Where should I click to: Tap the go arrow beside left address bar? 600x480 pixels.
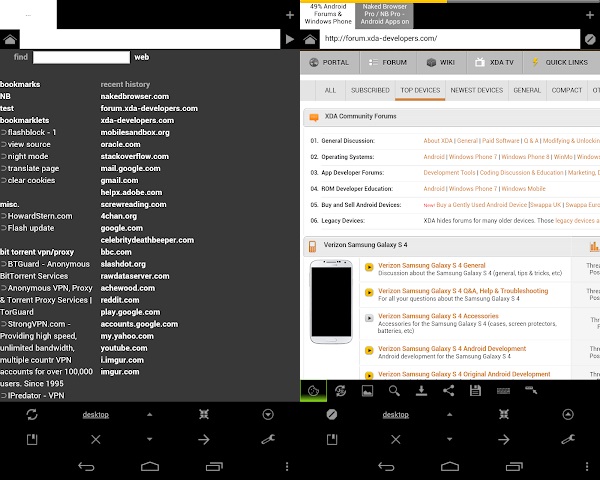pos(290,39)
